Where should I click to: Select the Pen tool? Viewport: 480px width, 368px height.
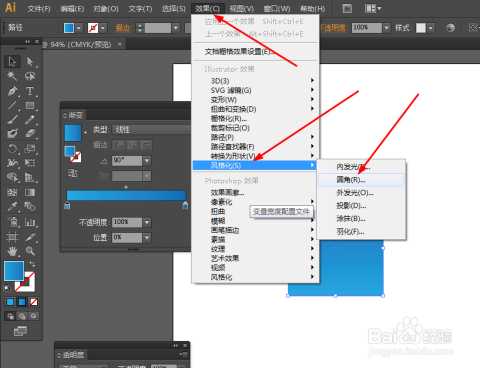(12, 91)
